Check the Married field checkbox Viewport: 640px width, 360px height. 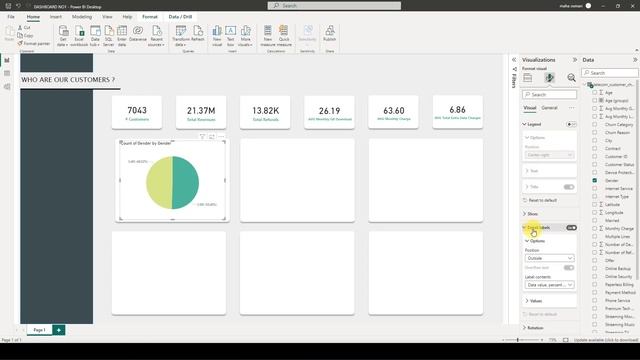(x=595, y=220)
